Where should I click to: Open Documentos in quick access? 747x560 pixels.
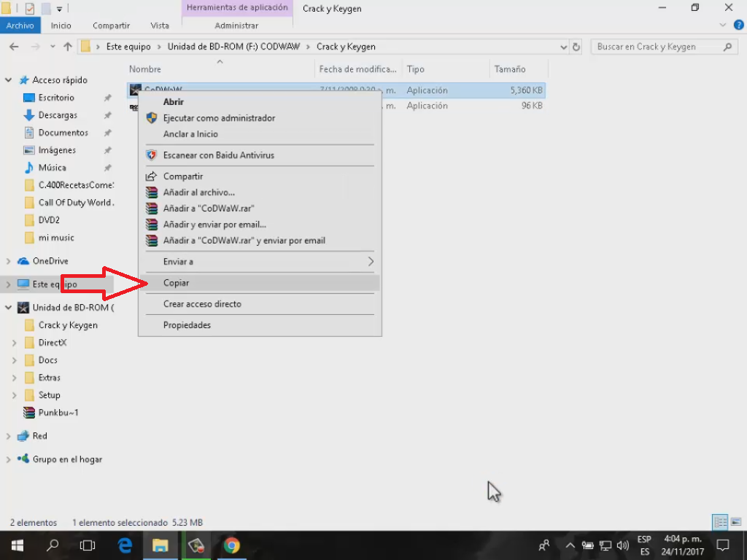(x=63, y=133)
